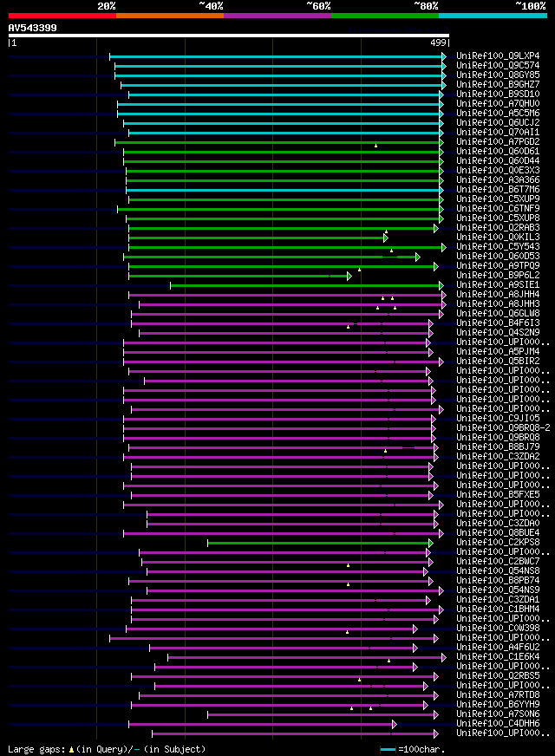Open the UniRef100_A7RTD8 hit label
555x756 pixels.
[498, 694]
